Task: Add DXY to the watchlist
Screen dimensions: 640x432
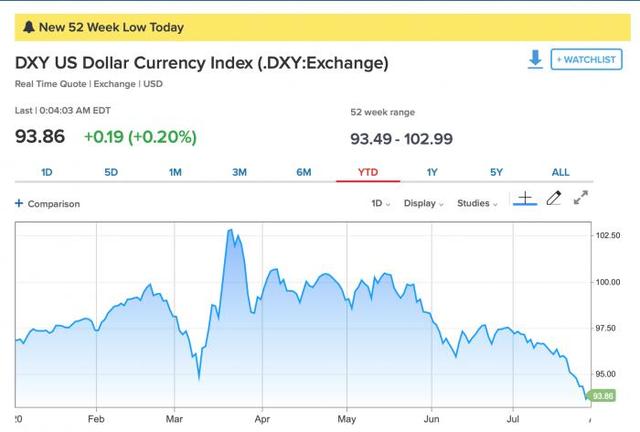Action: click(587, 60)
